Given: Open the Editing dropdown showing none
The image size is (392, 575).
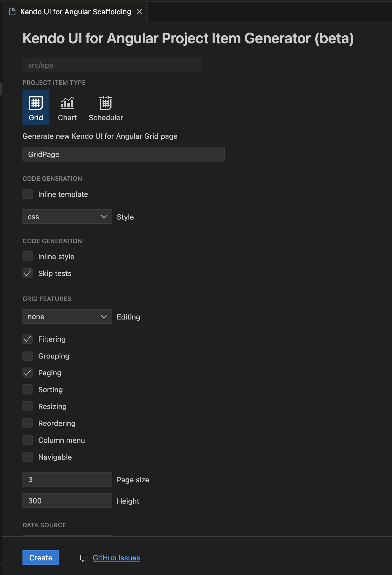Looking at the screenshot, I should click(x=67, y=316).
